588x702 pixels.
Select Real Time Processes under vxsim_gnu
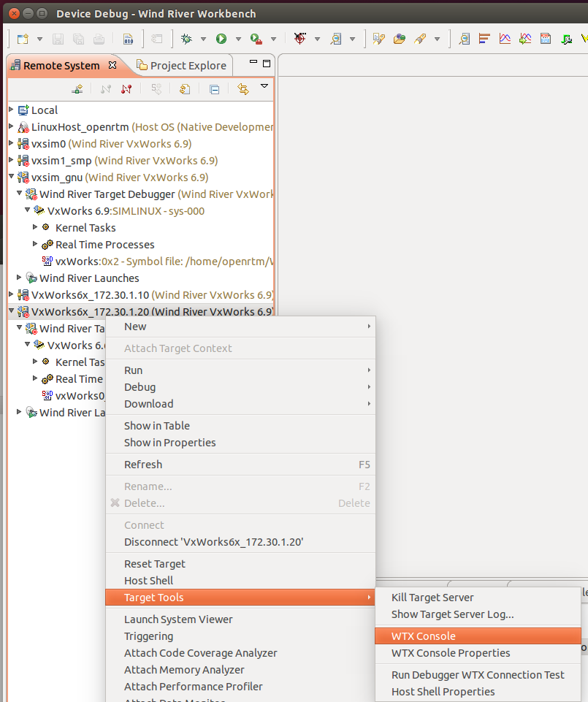[x=98, y=245]
